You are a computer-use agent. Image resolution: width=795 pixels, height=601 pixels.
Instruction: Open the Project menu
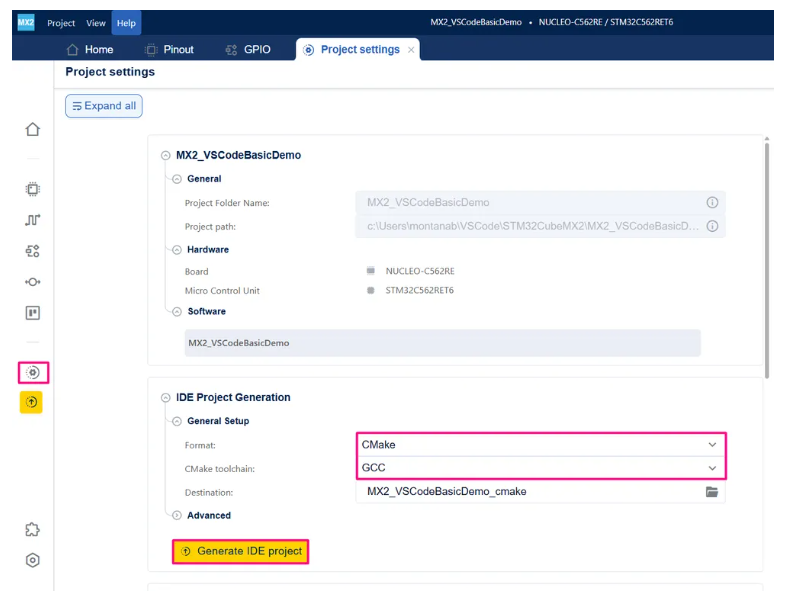[61, 23]
